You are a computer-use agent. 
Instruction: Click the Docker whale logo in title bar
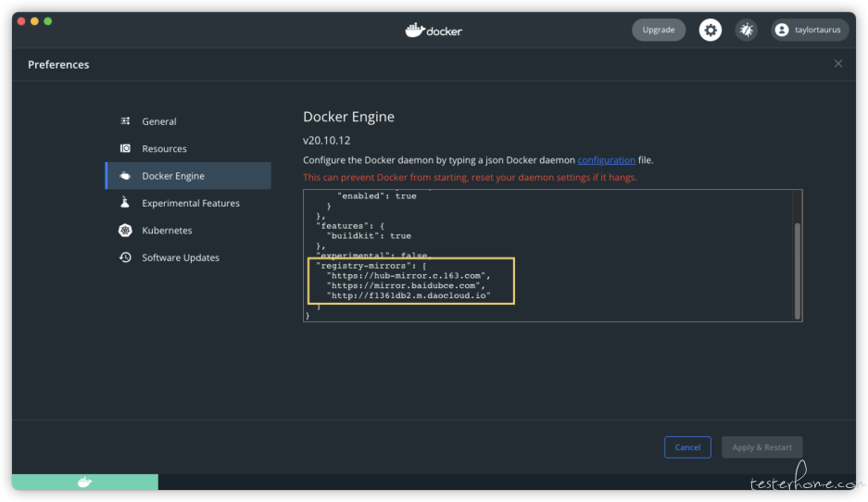434,30
